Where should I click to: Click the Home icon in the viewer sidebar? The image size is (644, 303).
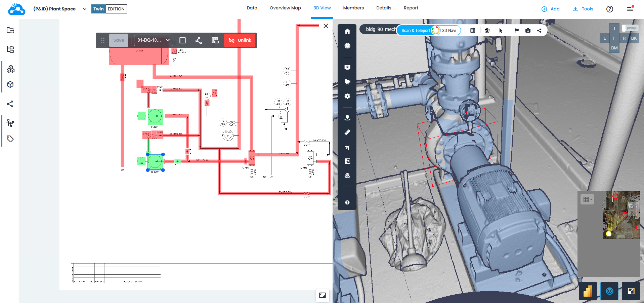pyautogui.click(x=347, y=31)
